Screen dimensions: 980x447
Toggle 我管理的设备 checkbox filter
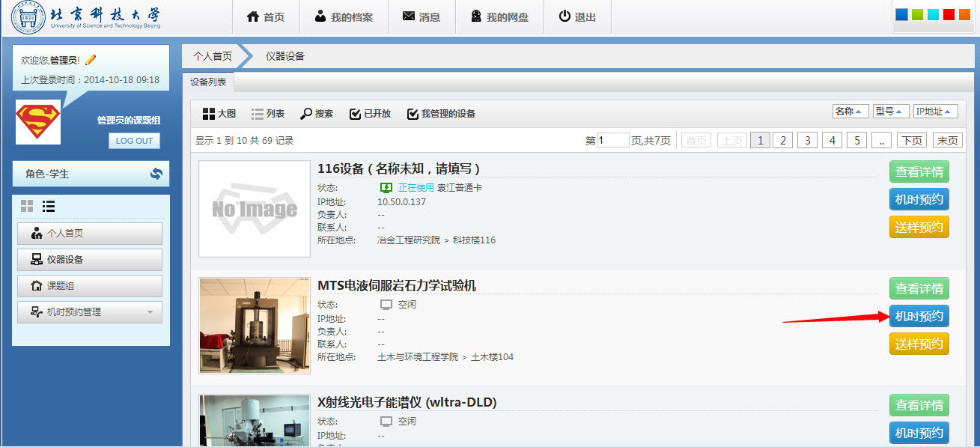pos(441,114)
